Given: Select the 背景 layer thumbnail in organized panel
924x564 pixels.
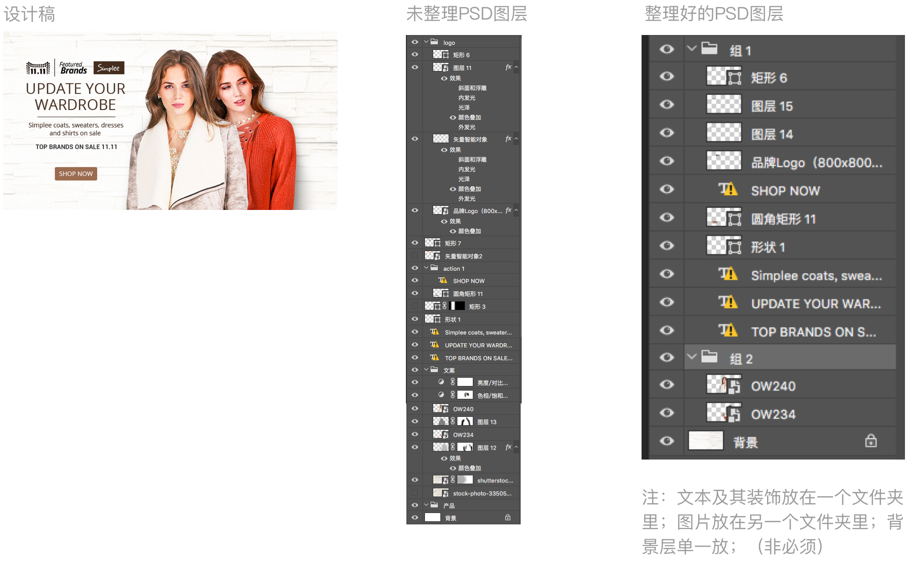Looking at the screenshot, I should (706, 440).
